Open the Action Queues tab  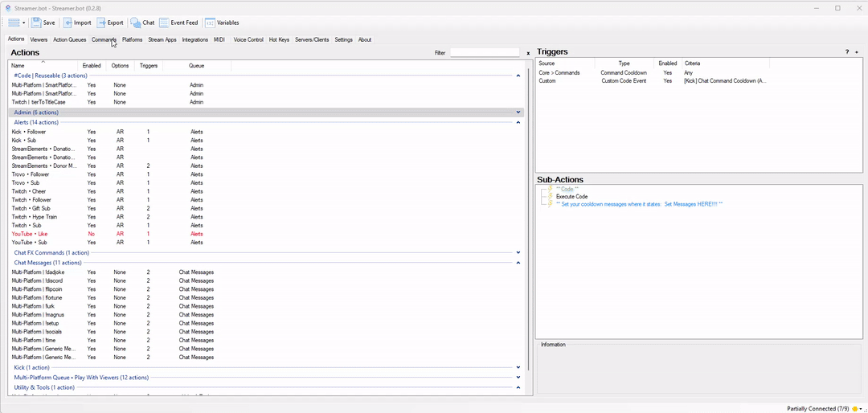point(70,40)
